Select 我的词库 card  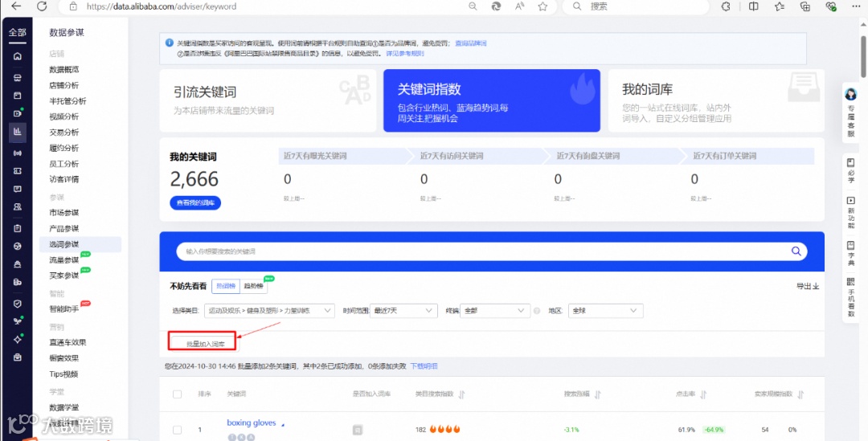pyautogui.click(x=716, y=100)
